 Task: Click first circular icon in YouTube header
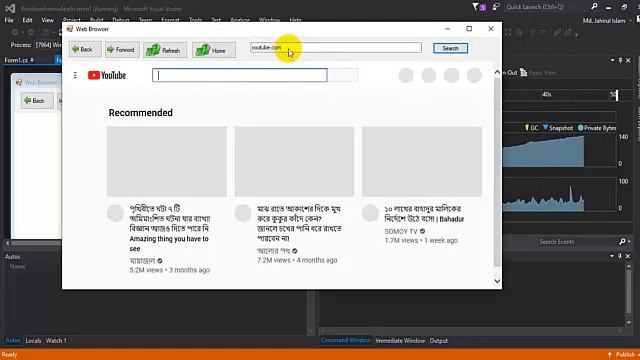click(x=406, y=75)
